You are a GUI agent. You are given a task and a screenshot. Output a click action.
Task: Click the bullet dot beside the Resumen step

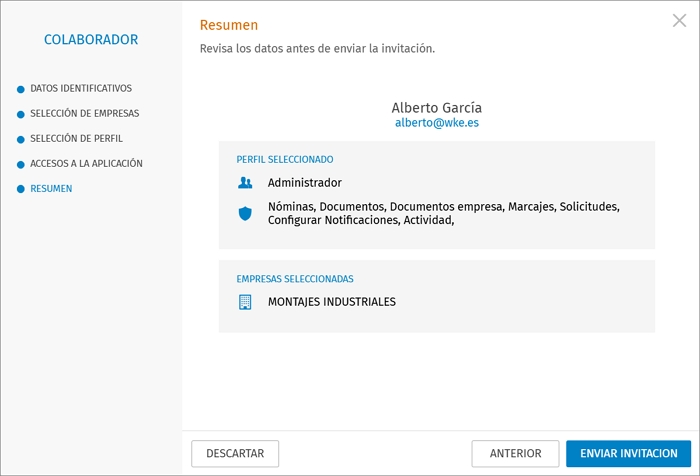click(x=21, y=189)
